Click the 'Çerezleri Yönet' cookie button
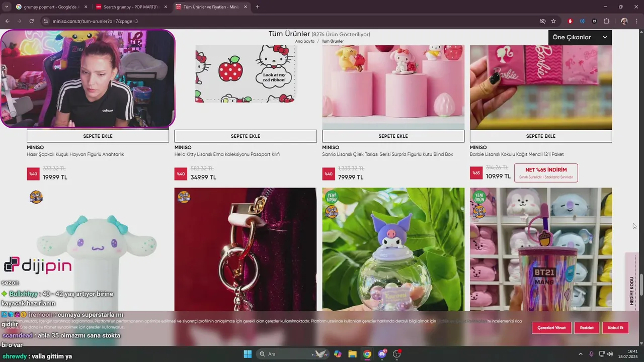 tap(551, 328)
